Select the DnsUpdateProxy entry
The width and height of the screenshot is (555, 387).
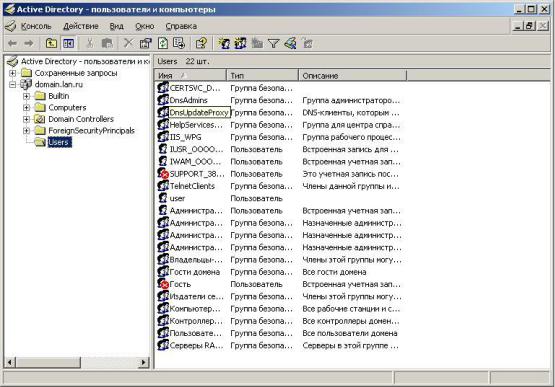pyautogui.click(x=199, y=113)
